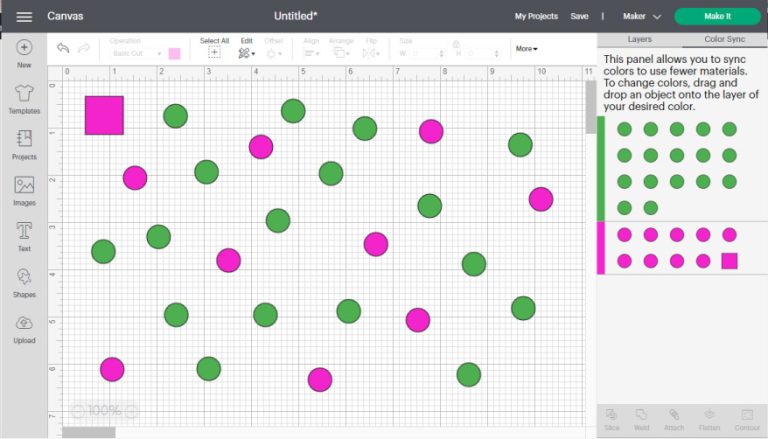Click the zoom in plus button
Viewport: 768px width, 439px height.
(x=131, y=411)
